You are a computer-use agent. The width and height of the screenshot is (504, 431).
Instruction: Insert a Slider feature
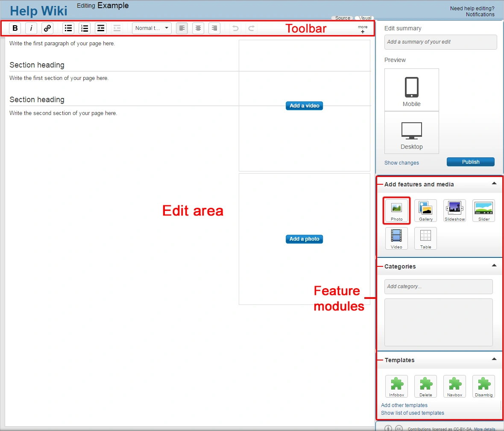coord(483,211)
